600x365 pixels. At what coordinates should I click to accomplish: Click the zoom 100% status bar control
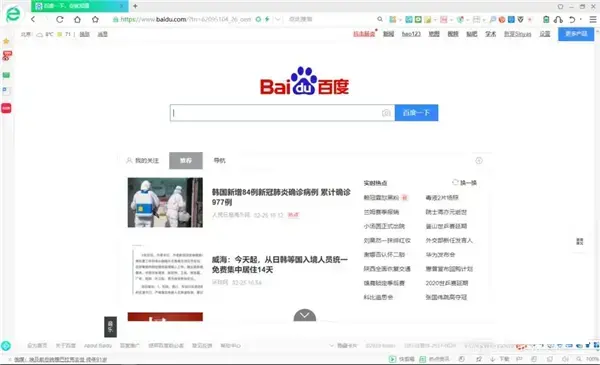pyautogui.click(x=588, y=359)
